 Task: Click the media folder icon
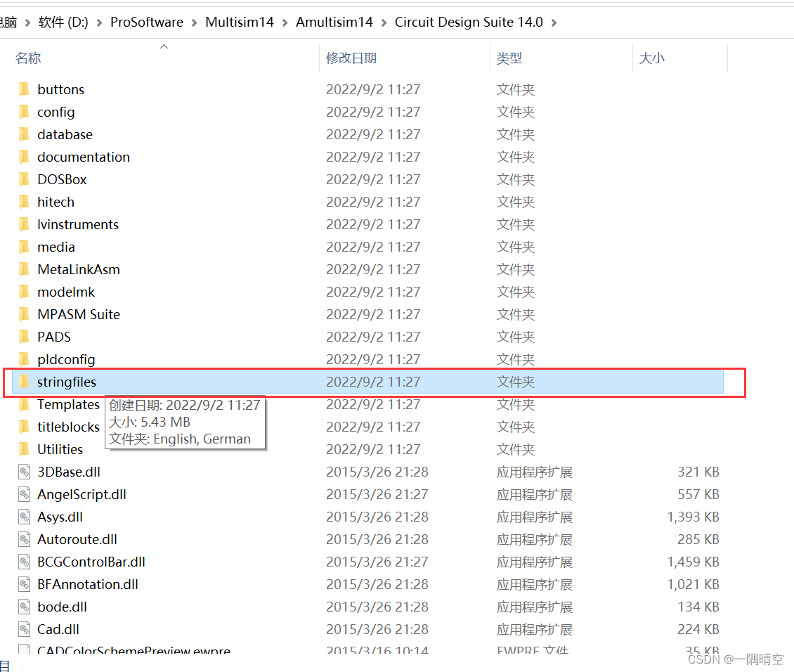click(24, 247)
